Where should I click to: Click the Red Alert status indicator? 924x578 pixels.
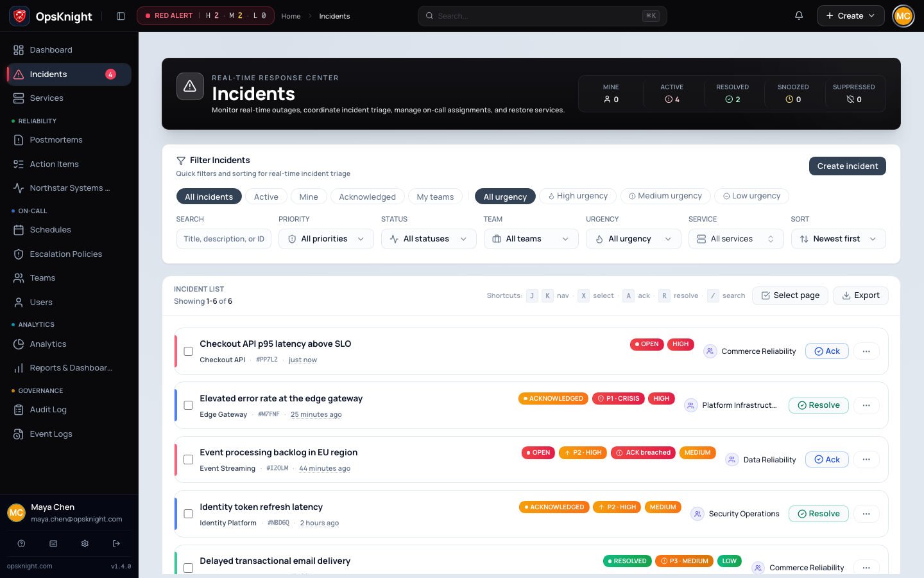[x=205, y=16]
